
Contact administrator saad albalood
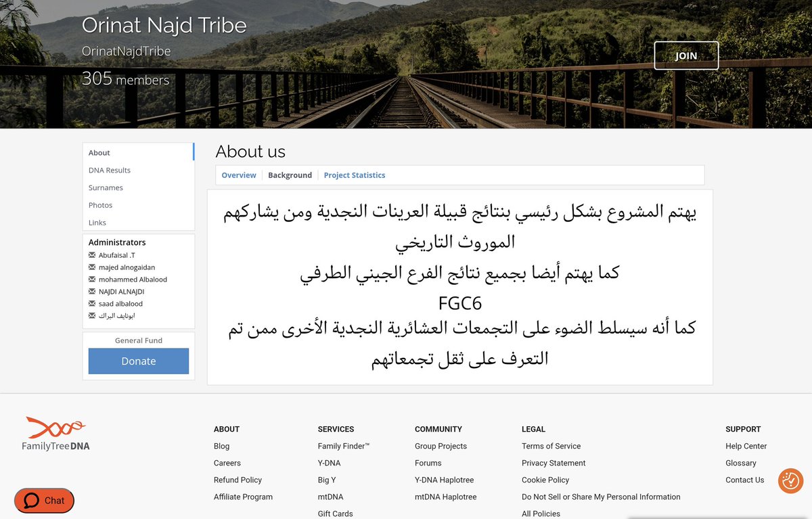[x=120, y=304]
